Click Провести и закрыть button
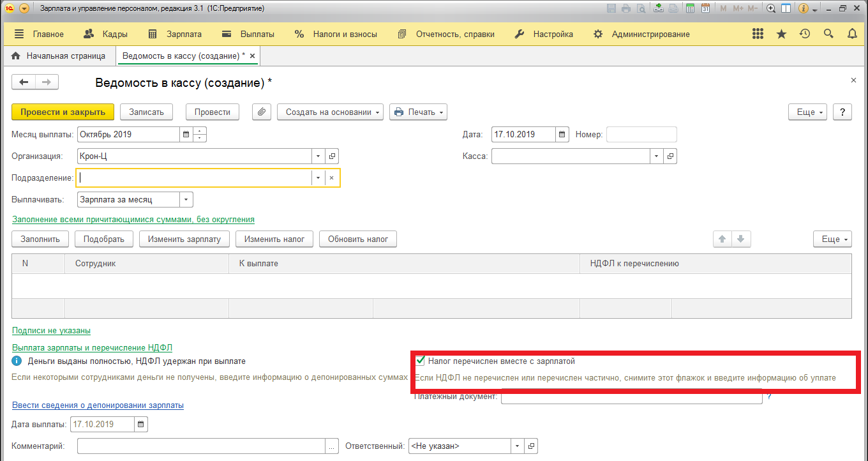 [x=63, y=112]
